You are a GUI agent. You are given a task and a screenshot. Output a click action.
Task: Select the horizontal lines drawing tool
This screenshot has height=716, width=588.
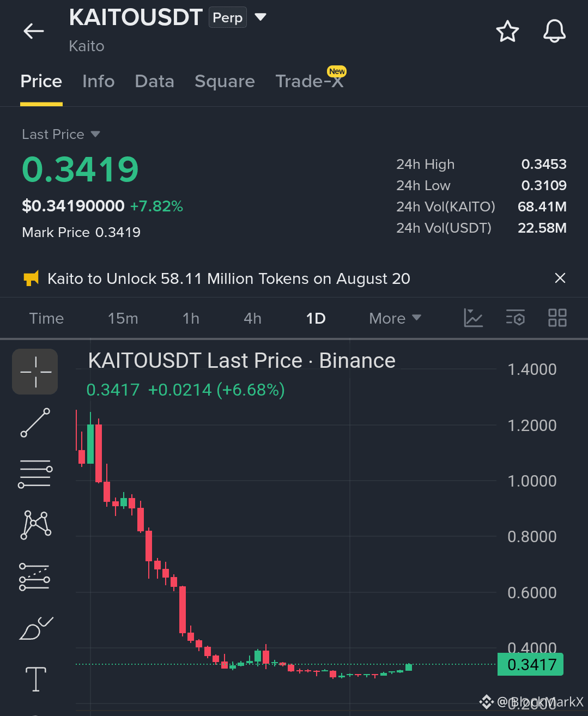point(35,474)
